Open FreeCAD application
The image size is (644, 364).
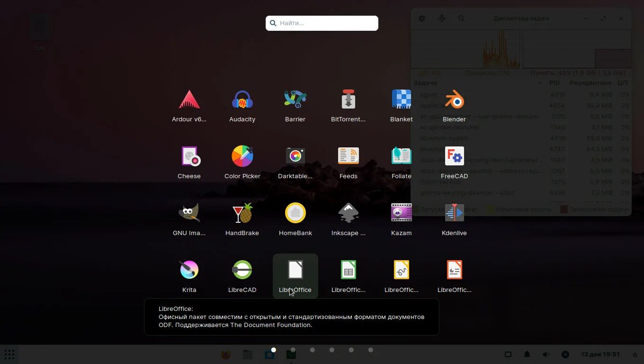(454, 163)
